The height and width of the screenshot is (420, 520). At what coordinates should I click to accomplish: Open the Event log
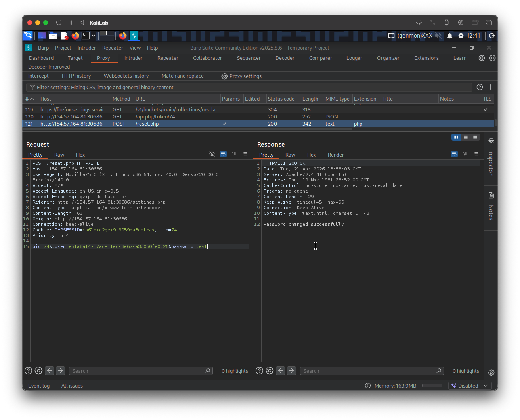tap(39, 386)
